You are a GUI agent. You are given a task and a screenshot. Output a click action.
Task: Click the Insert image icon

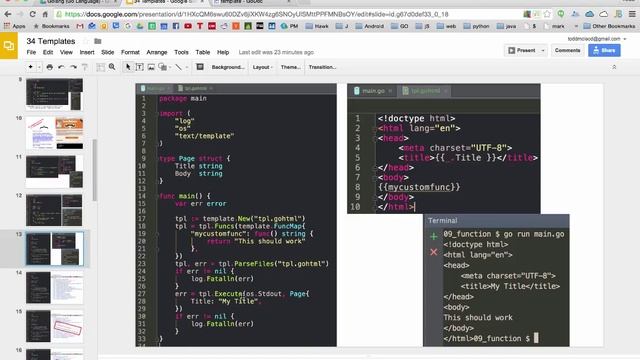coord(151,67)
